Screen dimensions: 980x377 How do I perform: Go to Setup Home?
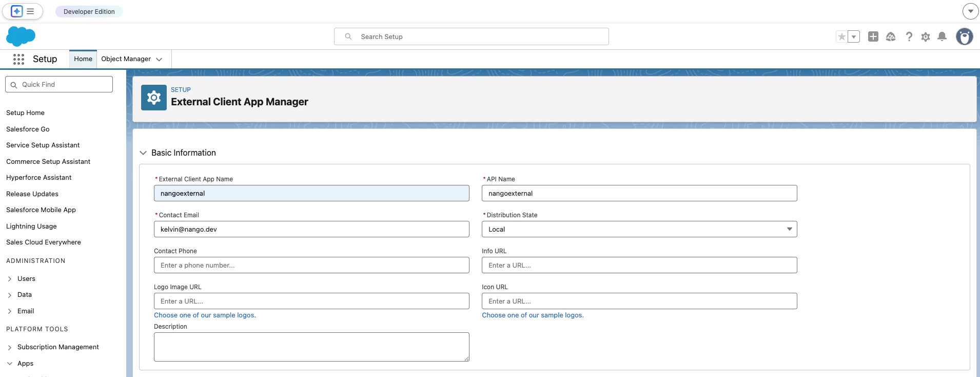[x=25, y=113]
